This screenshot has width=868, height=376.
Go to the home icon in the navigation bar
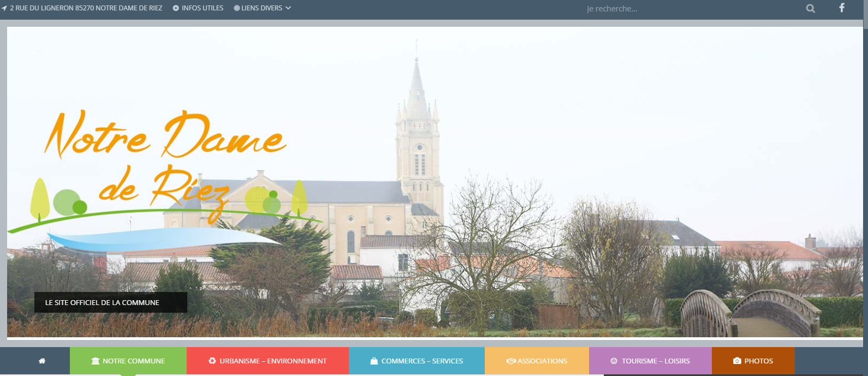coord(42,361)
